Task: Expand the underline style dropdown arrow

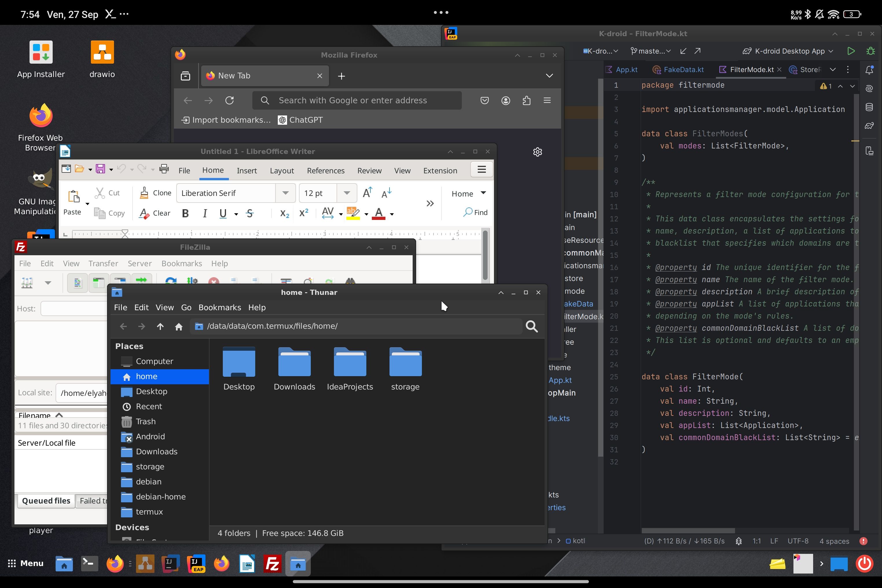Action: [236, 214]
